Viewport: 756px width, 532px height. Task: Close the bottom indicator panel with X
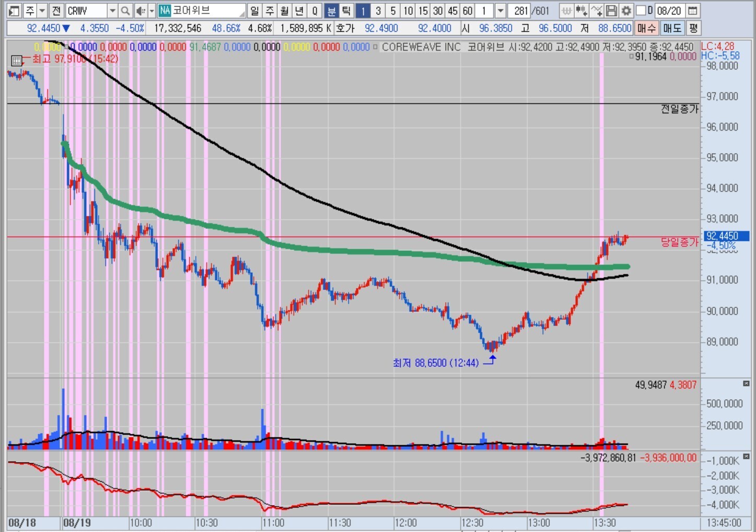click(746, 457)
